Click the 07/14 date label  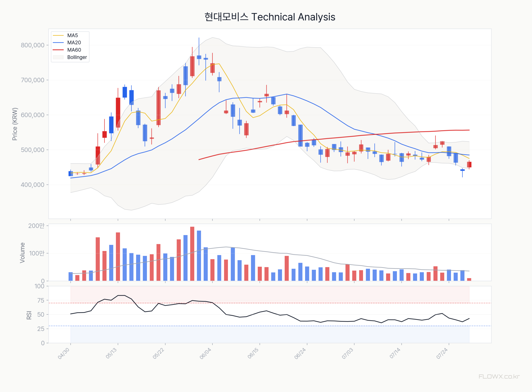395,353
